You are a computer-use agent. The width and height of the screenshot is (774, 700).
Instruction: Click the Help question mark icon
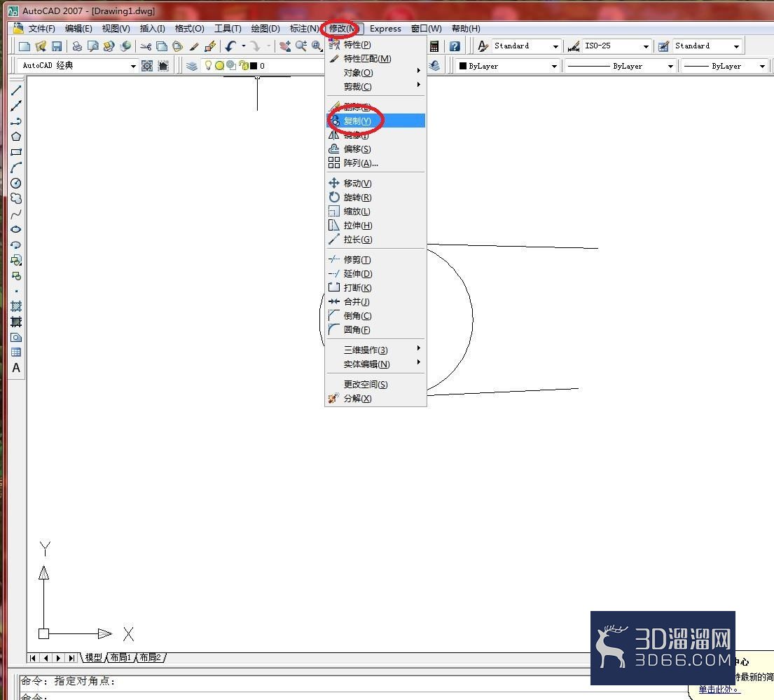[x=455, y=46]
